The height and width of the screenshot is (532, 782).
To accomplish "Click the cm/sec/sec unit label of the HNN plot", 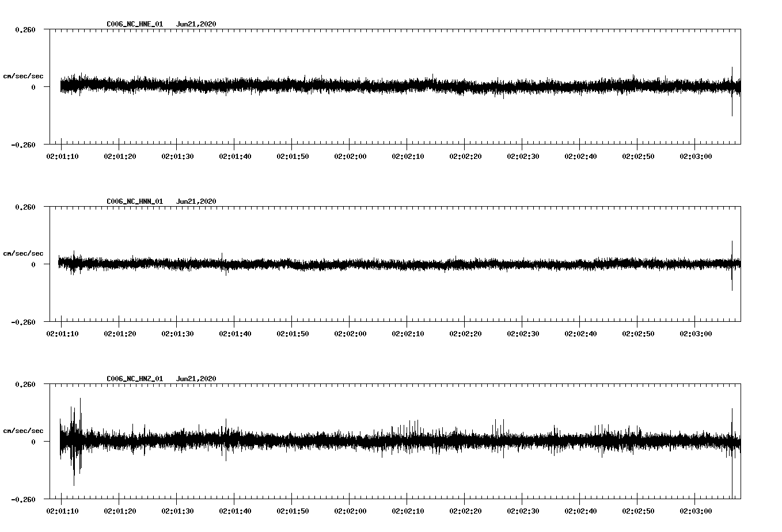I will [x=23, y=253].
